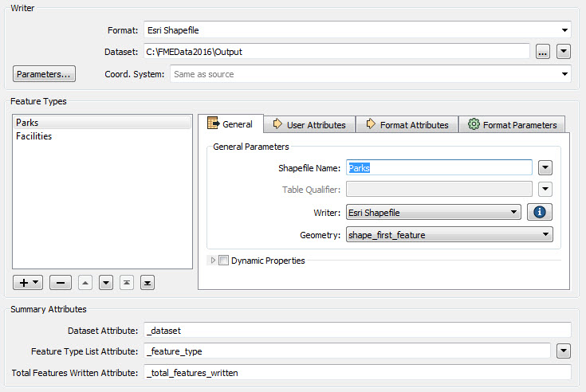Click the add feature type plus button
Image resolution: width=586 pixels, height=392 pixels.
pyautogui.click(x=29, y=282)
